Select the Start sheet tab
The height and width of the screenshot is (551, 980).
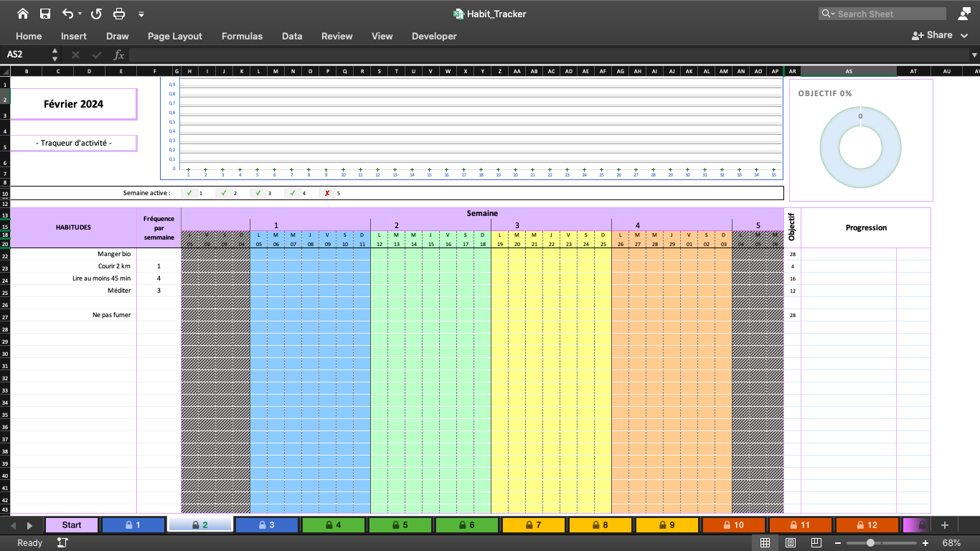(x=71, y=524)
